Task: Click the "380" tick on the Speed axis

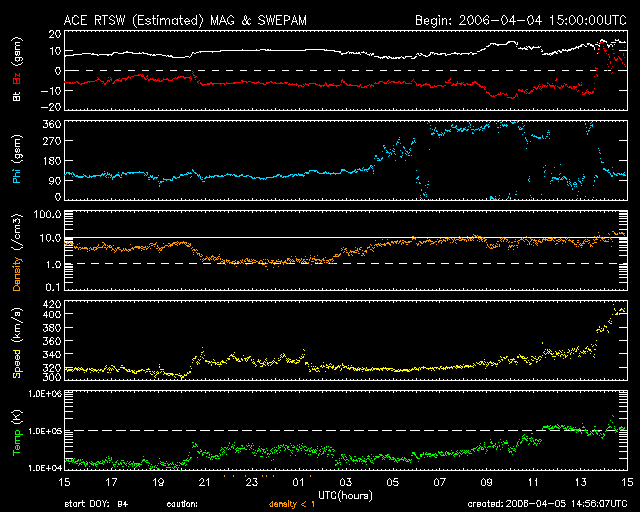Action: pyautogui.click(x=52, y=328)
